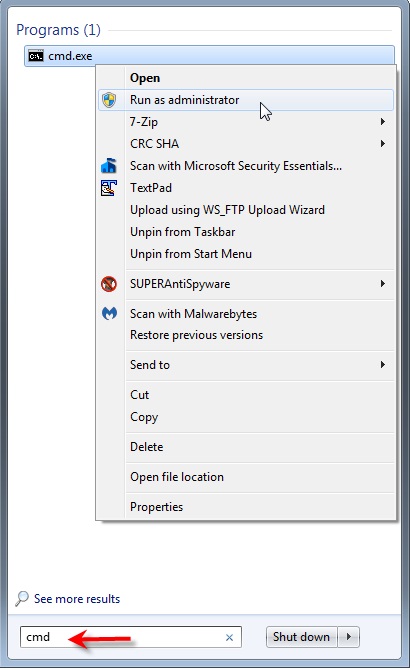Image resolution: width=410 pixels, height=670 pixels.
Task: Click the TextPad icon in the context menu
Action: [109, 188]
